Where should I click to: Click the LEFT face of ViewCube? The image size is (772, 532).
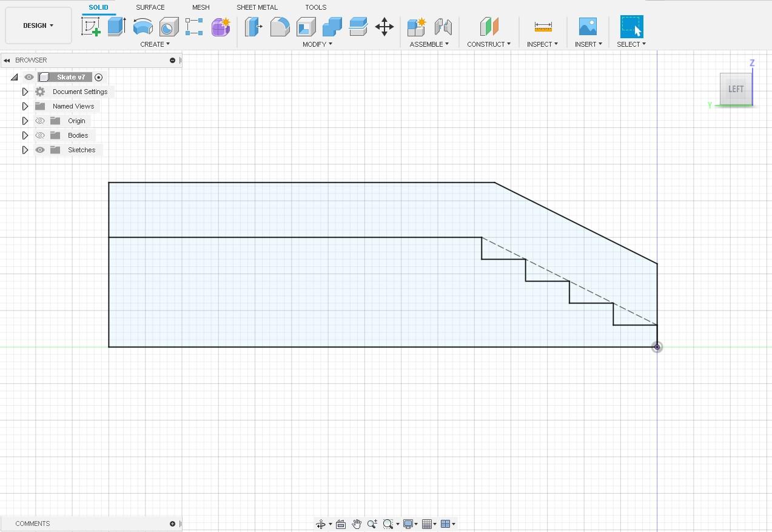click(x=736, y=89)
